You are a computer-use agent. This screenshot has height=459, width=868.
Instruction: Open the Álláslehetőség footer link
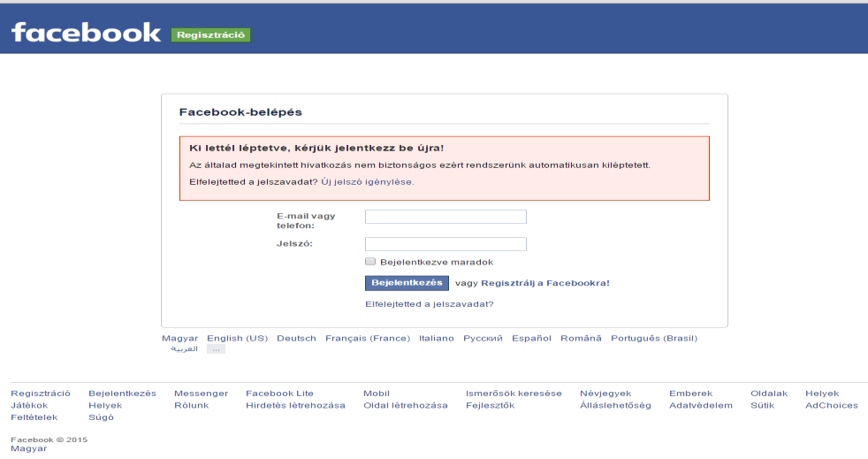tap(615, 405)
